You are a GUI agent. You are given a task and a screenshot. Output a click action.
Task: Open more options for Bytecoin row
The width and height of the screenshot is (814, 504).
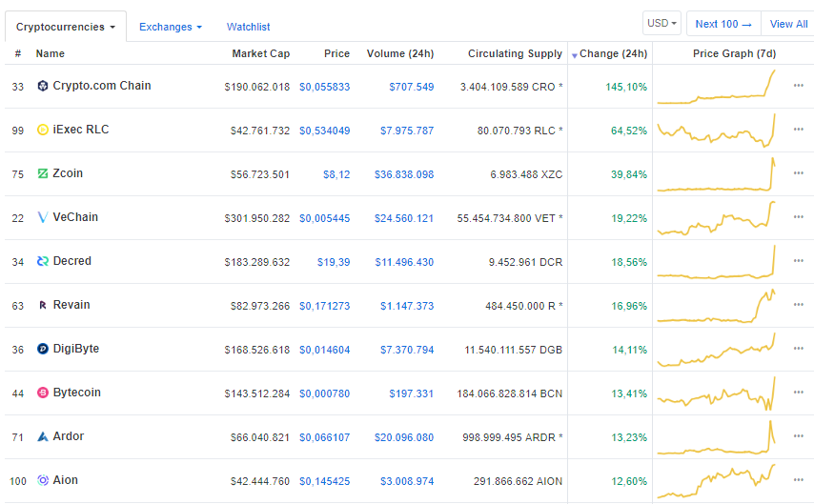(x=799, y=392)
